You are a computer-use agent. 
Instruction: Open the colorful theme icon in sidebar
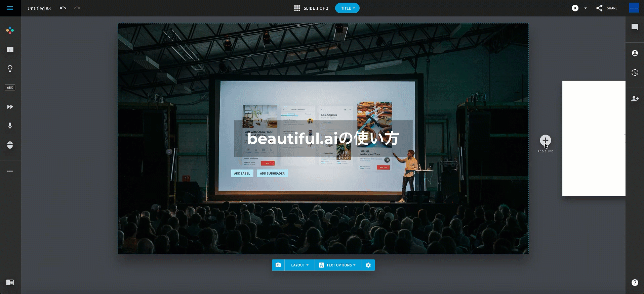click(x=10, y=31)
